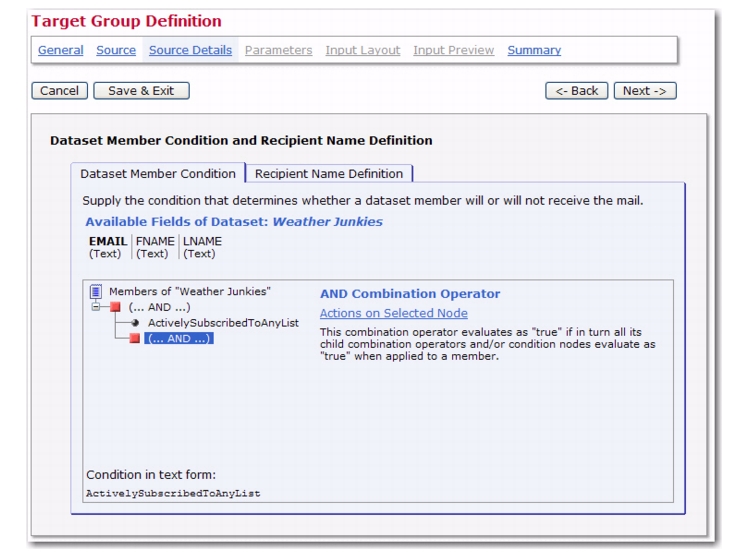This screenshot has width=743, height=557.
Task: Switch to the Recipient Name Definition tab
Action: click(x=329, y=173)
